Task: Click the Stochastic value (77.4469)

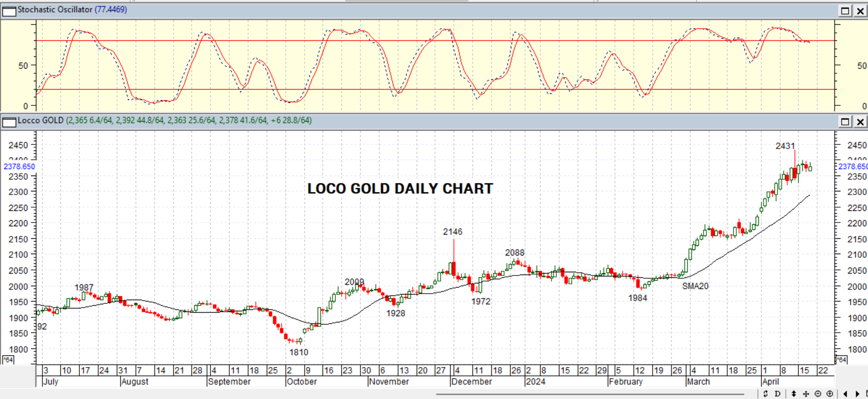Action: [x=111, y=9]
